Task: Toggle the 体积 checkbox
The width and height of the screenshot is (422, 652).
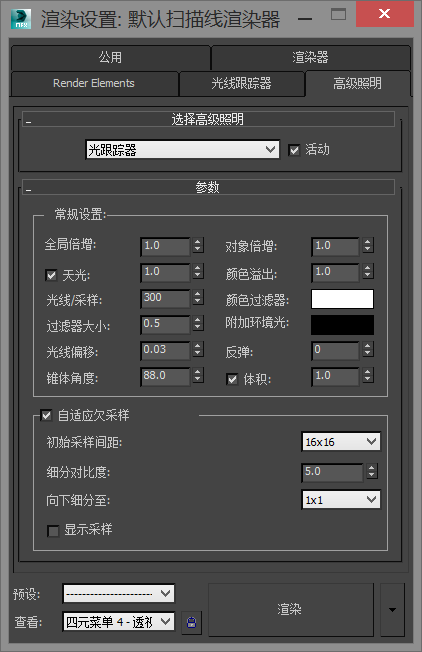Action: 232,379
